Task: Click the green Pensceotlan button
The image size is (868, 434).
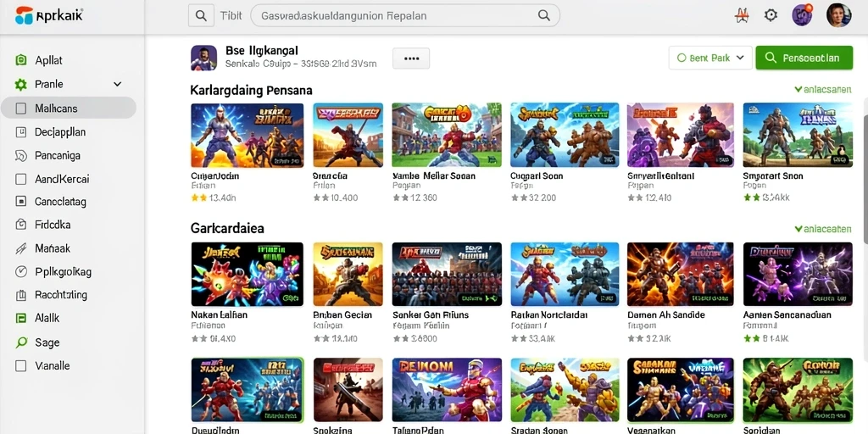Action: pyautogui.click(x=804, y=58)
